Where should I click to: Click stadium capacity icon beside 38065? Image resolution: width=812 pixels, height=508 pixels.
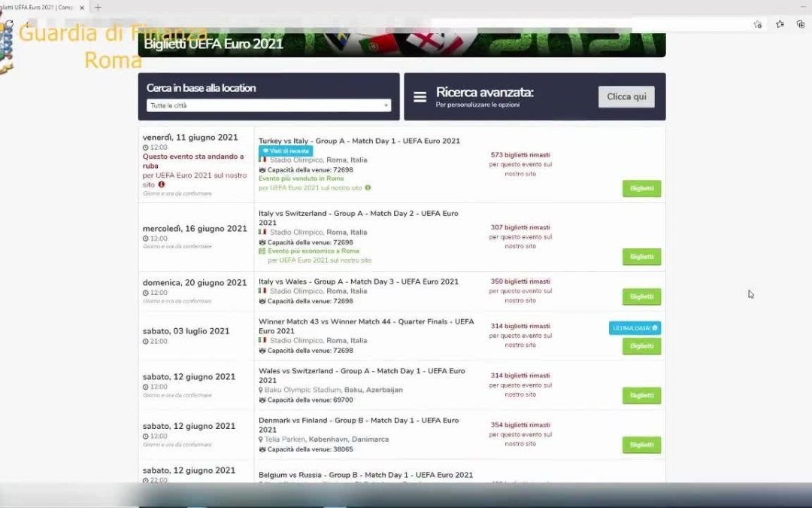click(x=262, y=449)
